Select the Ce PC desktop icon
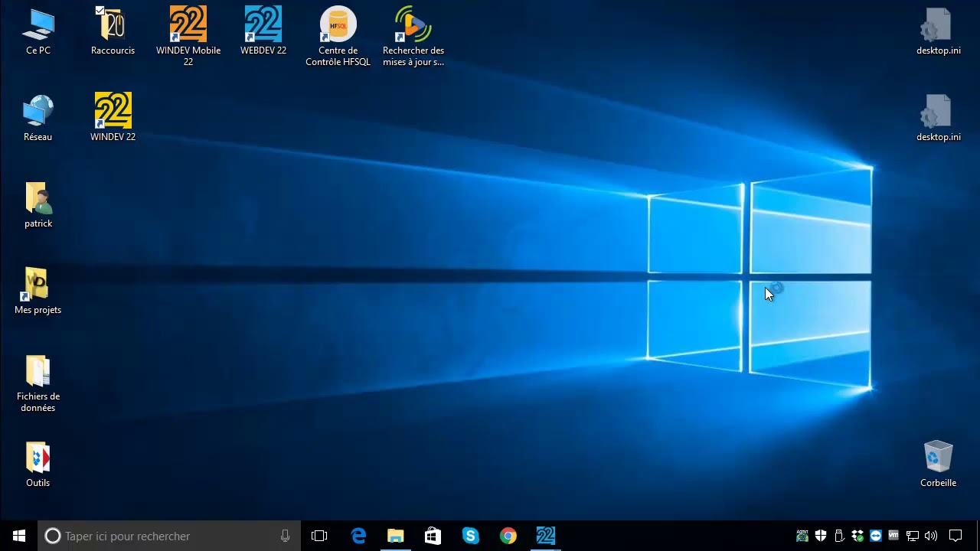This screenshot has height=551, width=980. tap(38, 31)
